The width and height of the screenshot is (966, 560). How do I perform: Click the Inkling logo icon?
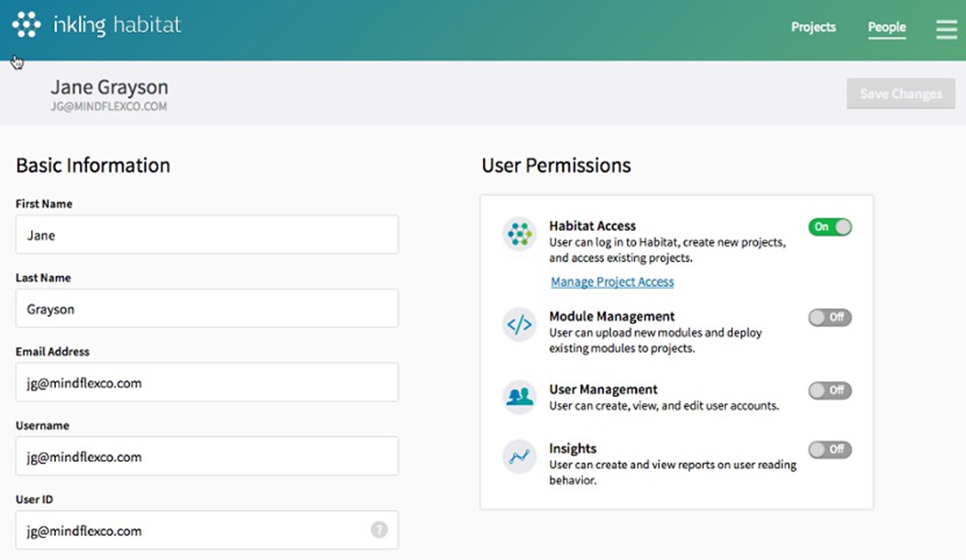coord(27,26)
